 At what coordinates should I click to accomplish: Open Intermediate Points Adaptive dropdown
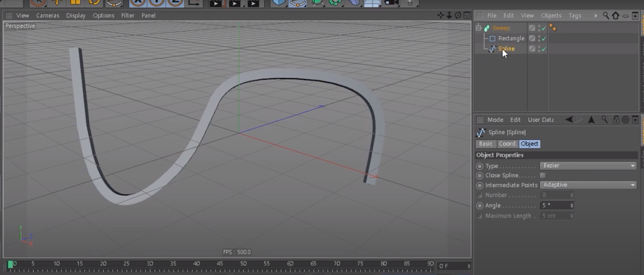tap(588, 185)
